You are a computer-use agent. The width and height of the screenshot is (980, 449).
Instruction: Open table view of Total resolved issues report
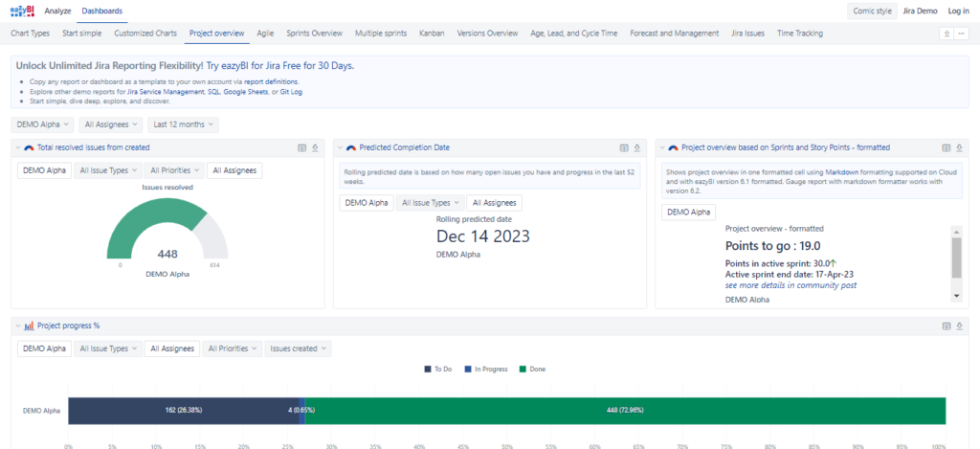click(302, 147)
